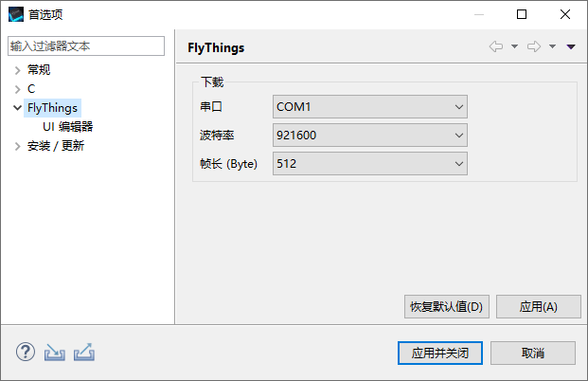This screenshot has width=588, height=381.
Task: Open the 波特率 921600 dropdown
Action: pyautogui.click(x=370, y=136)
